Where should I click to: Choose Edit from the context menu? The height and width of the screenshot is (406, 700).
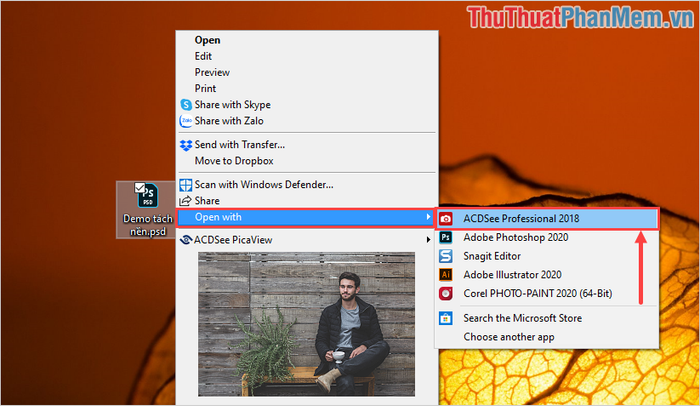pos(307,56)
